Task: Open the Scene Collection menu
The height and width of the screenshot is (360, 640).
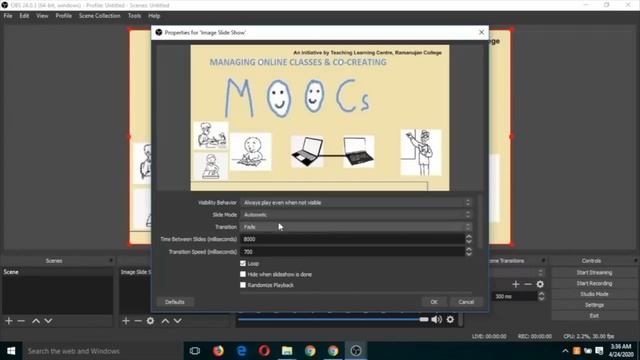Action: (x=100, y=16)
